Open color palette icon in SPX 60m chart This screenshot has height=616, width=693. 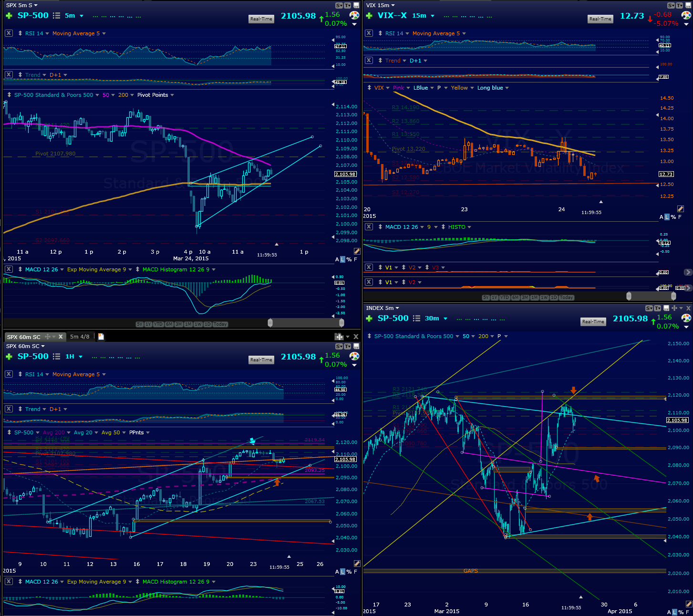[x=354, y=356]
